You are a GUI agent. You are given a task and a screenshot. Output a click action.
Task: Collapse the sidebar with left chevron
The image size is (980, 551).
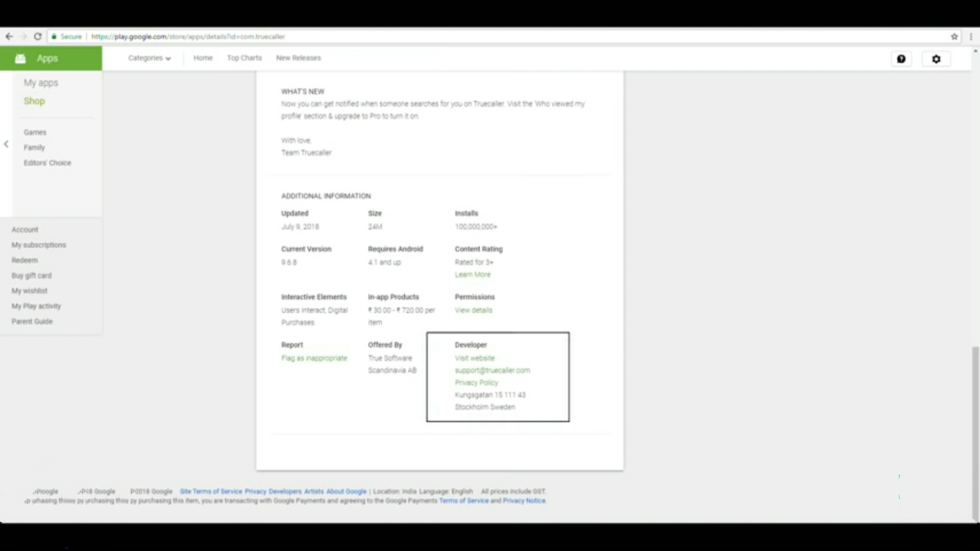6,144
